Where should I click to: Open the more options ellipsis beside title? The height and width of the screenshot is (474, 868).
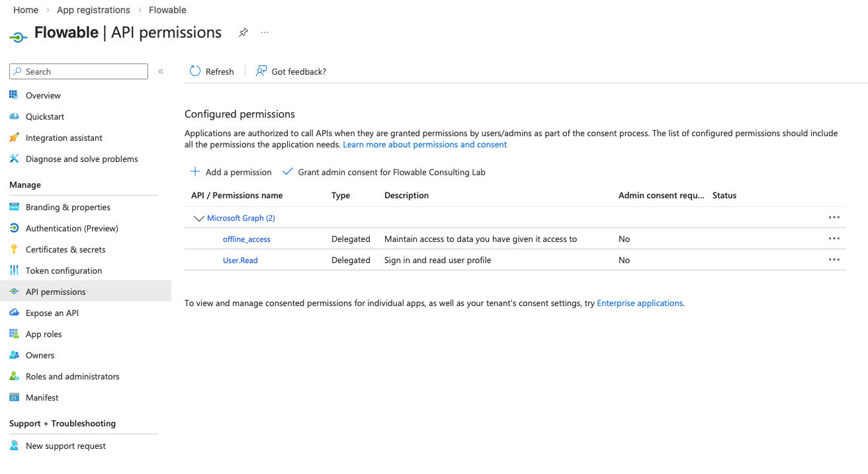(265, 32)
